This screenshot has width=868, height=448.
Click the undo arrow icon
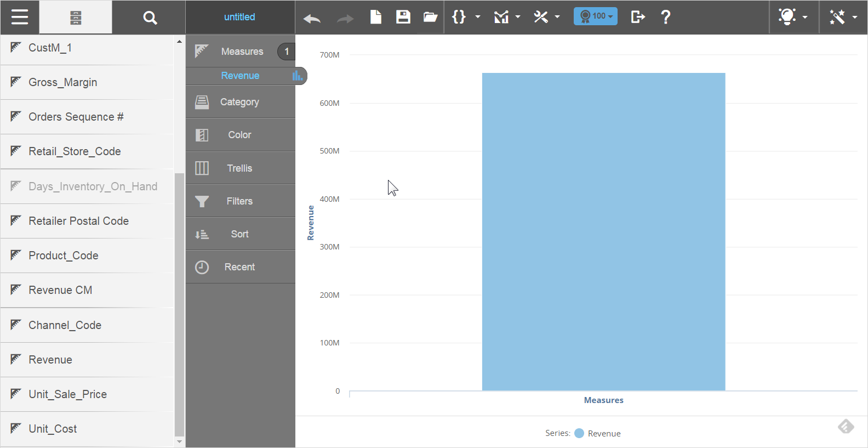coord(312,18)
